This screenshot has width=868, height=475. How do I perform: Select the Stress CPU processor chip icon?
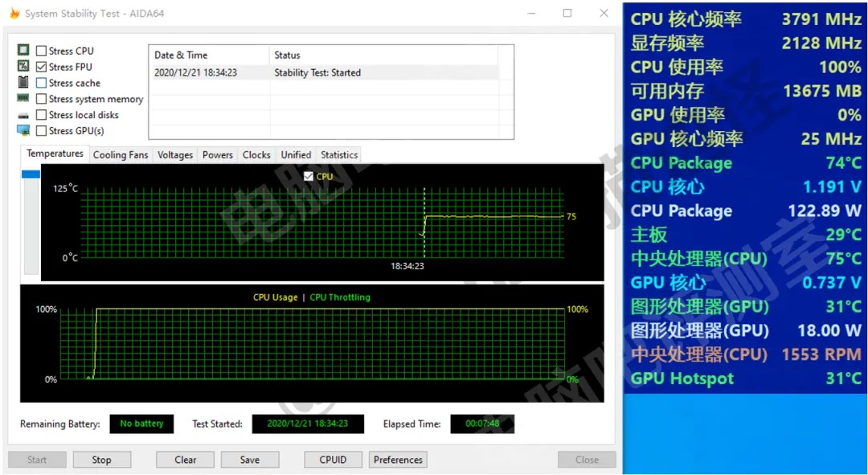pos(23,50)
